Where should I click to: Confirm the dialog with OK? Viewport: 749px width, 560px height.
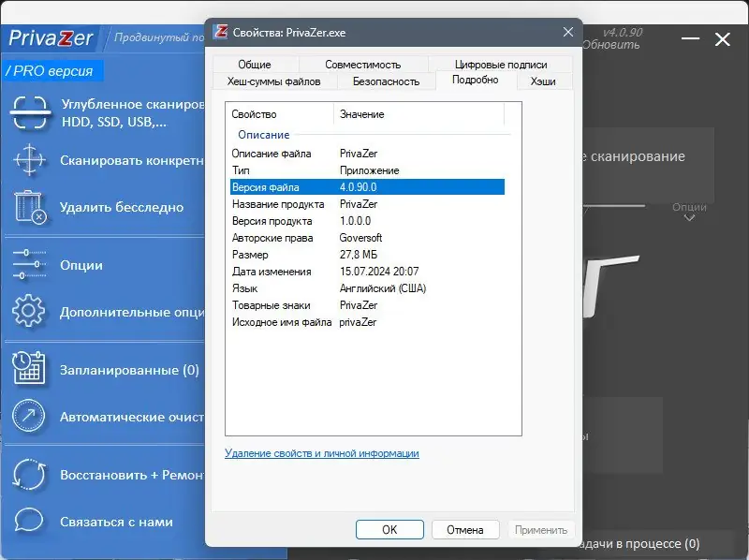point(389,529)
